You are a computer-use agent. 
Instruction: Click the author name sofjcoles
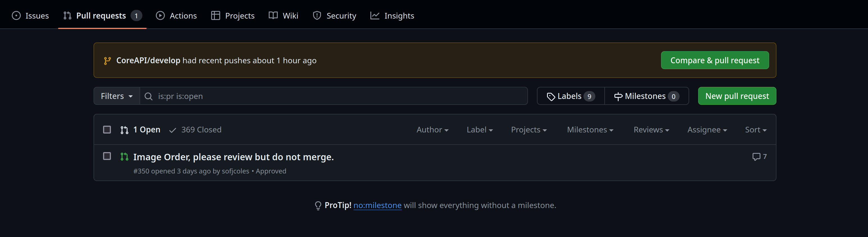[235, 171]
